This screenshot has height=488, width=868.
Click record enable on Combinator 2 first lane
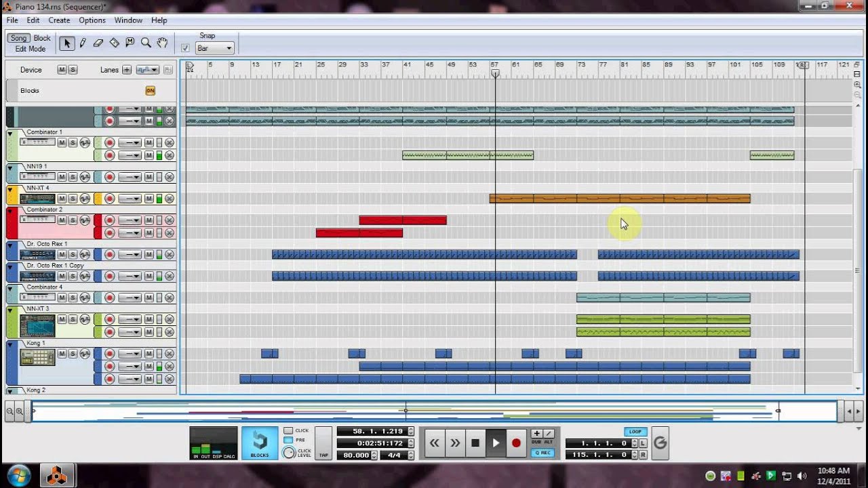(109, 220)
